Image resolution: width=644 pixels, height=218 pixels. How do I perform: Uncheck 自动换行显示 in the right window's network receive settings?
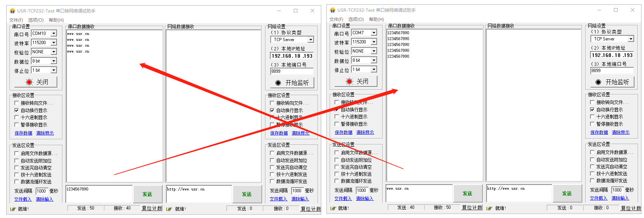pyautogui.click(x=592, y=110)
